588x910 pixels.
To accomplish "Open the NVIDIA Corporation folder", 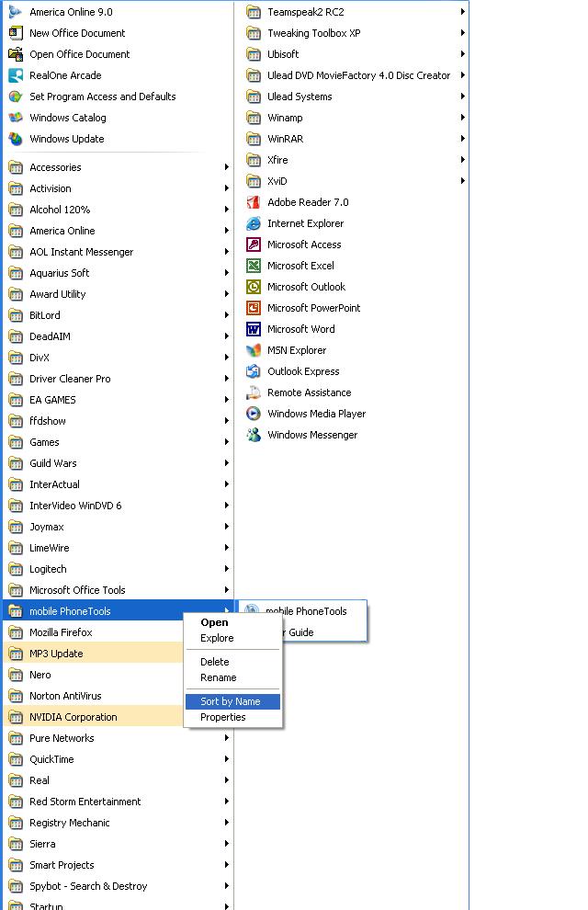I will [93, 717].
